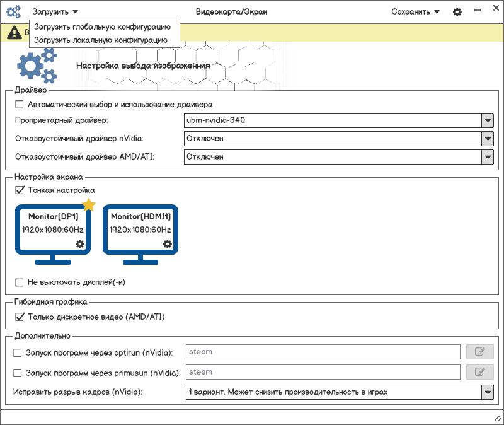Uncheck Тонкая настройка checkbox
Screen dimensions: 504x425
(x=20, y=190)
